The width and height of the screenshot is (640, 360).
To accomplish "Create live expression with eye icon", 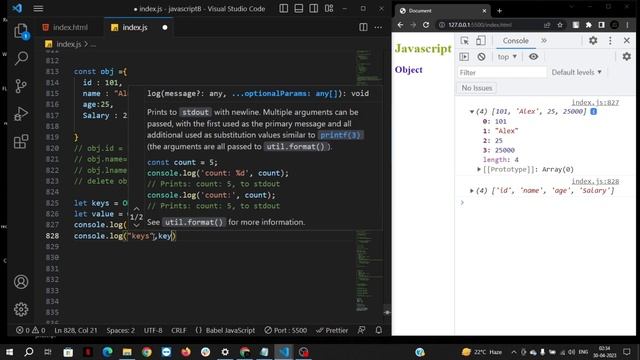I will (x=533, y=57).
